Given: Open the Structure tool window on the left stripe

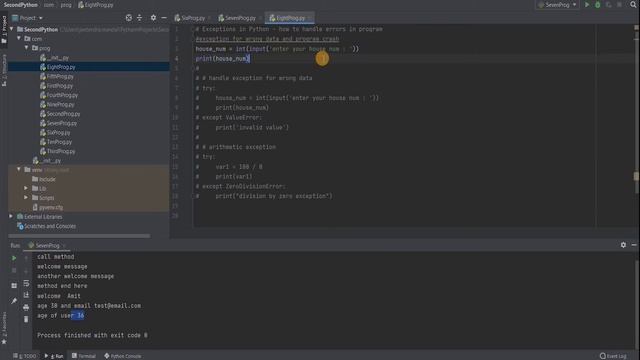Looking at the screenshot, I should point(4,70).
